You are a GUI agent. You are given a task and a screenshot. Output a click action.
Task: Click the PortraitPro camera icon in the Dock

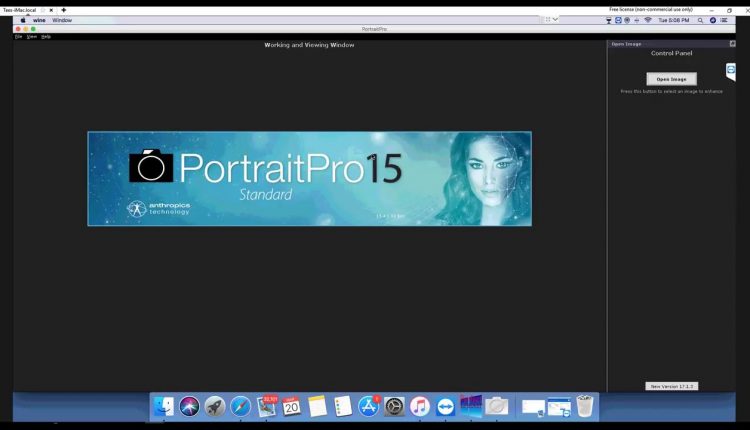[496, 407]
